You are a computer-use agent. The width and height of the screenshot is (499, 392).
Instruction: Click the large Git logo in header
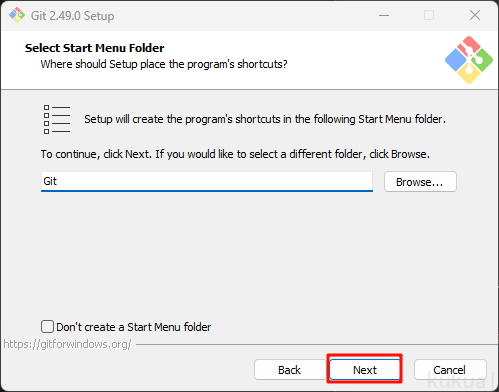[x=469, y=60]
